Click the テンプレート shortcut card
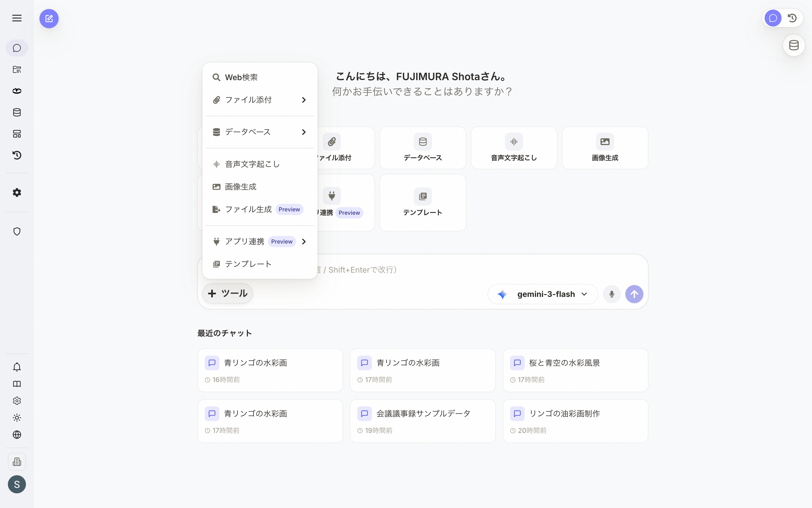 click(x=423, y=203)
